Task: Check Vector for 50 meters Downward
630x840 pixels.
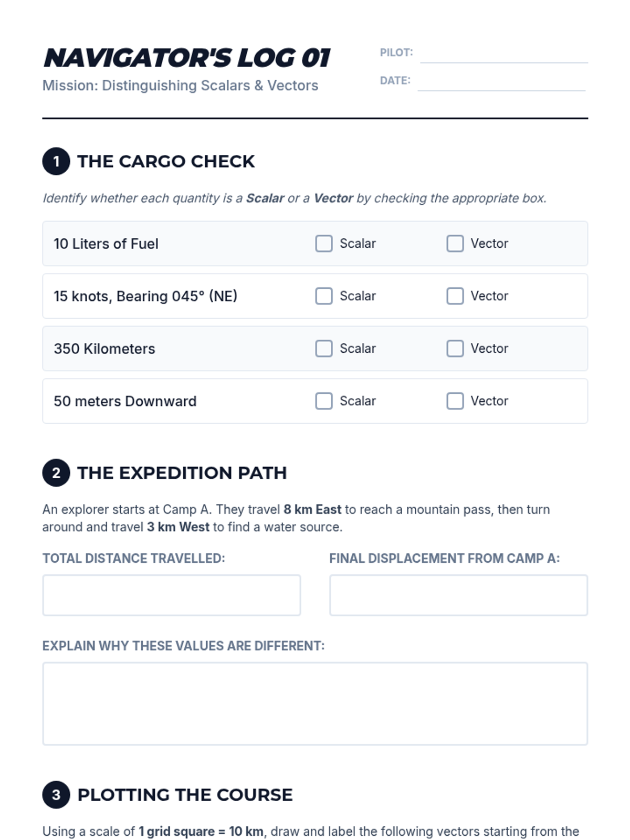Action: (455, 401)
